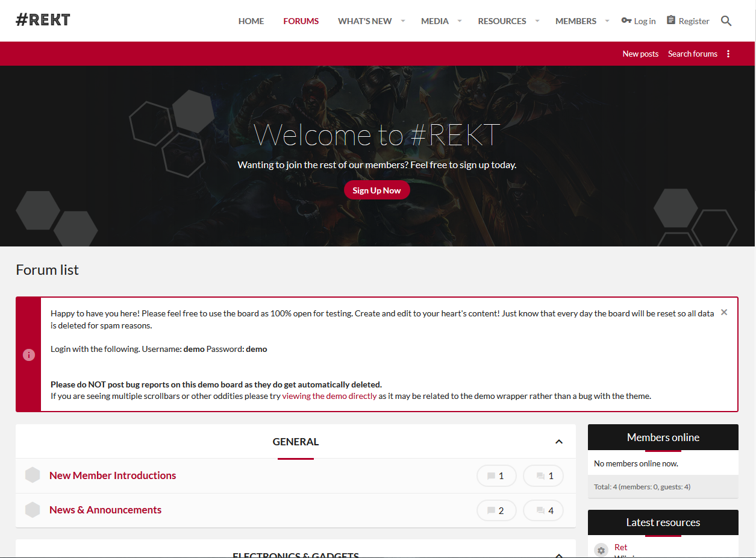Image resolution: width=756 pixels, height=558 pixels.
Task: Click the hexagon icon beside News & Announcements
Action: point(33,510)
